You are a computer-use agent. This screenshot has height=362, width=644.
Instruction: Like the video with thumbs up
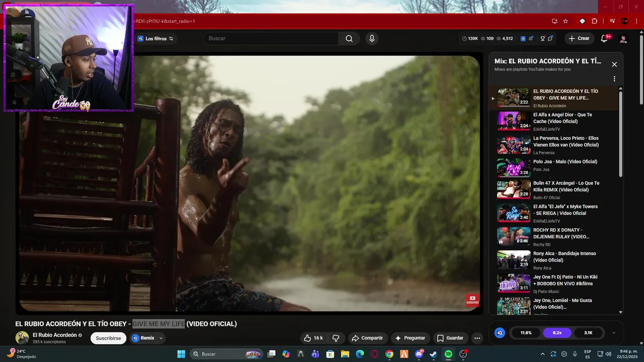tap(313, 338)
